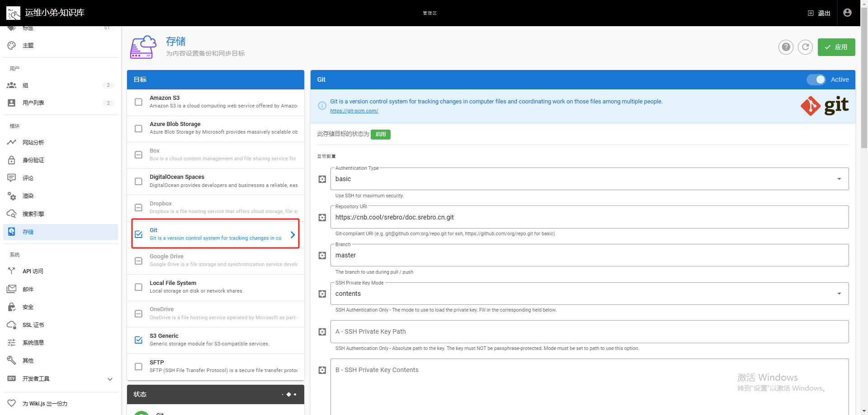Check the Amazon S3 checkbox
The image size is (868, 415).
(x=139, y=102)
